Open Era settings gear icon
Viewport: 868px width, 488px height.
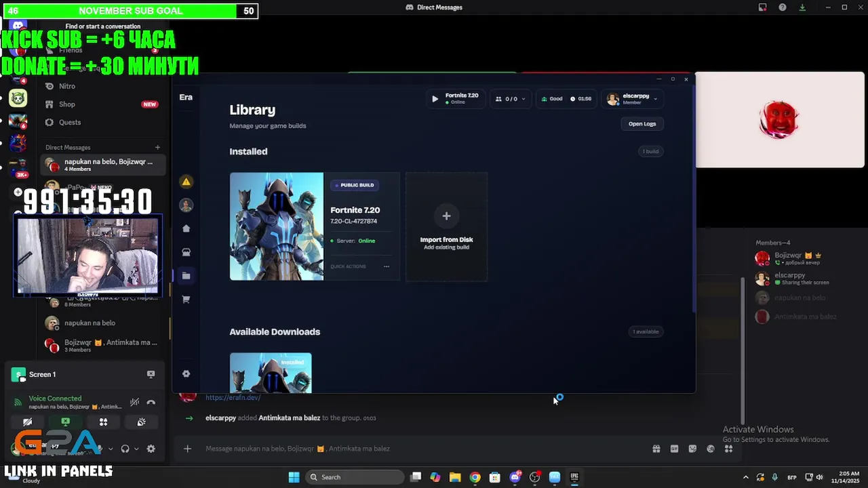coord(186,373)
